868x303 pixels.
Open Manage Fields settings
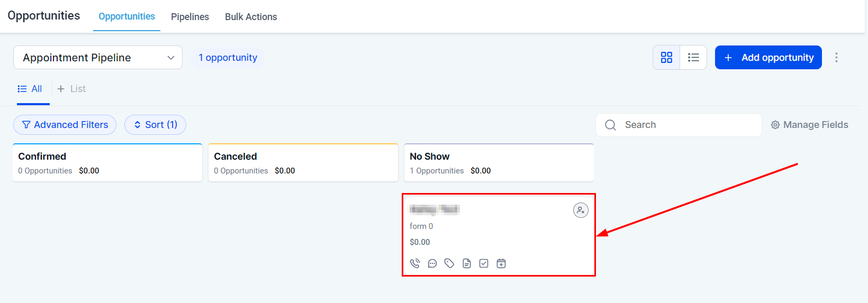(809, 125)
